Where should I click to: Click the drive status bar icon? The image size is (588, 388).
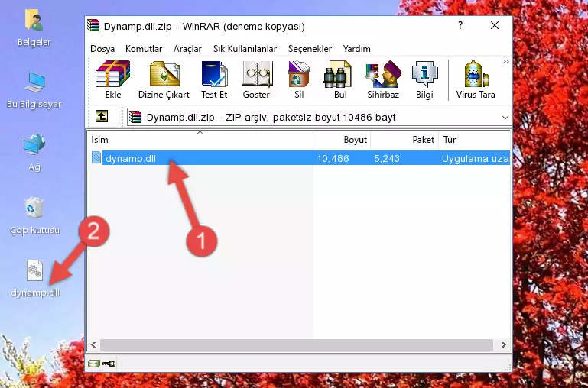(94, 363)
